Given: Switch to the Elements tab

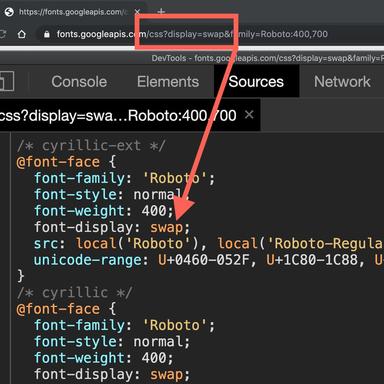Looking at the screenshot, I should click(x=168, y=82).
